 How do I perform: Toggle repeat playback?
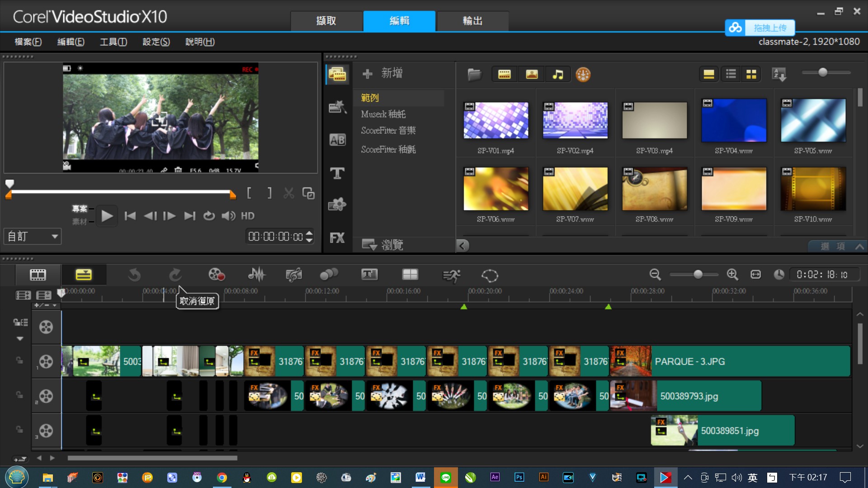pos(209,216)
